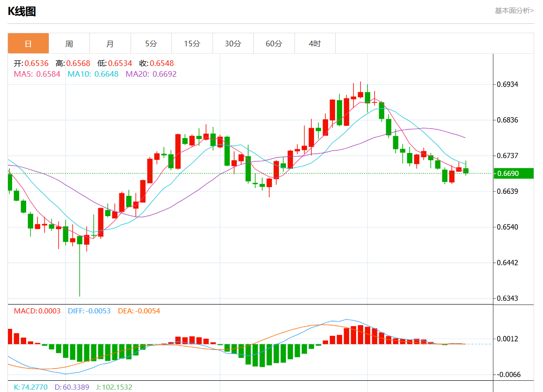Select the 日 daily chart tab

[x=28, y=44]
